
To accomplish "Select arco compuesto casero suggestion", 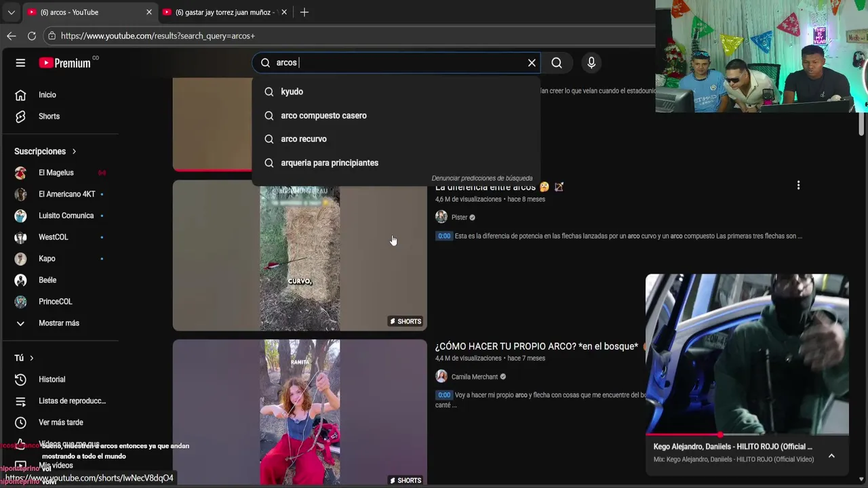I will [x=397, y=115].
